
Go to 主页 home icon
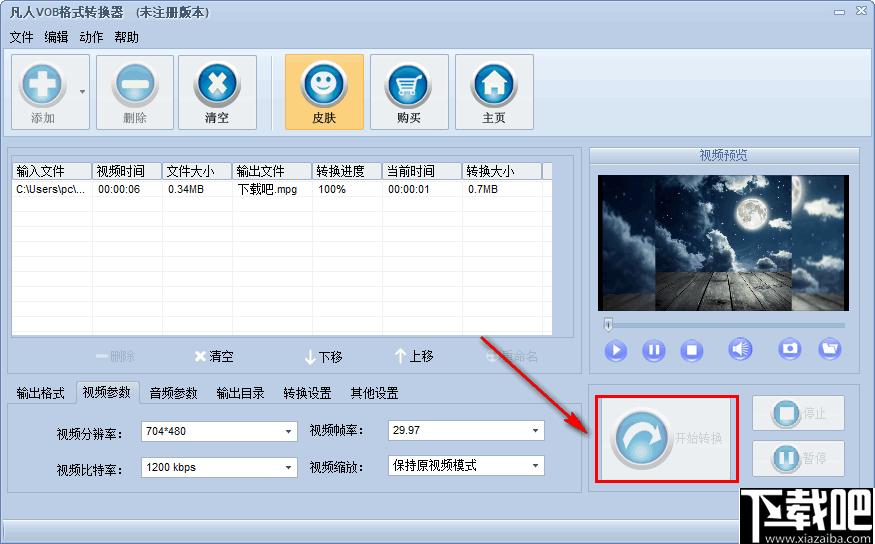494,85
